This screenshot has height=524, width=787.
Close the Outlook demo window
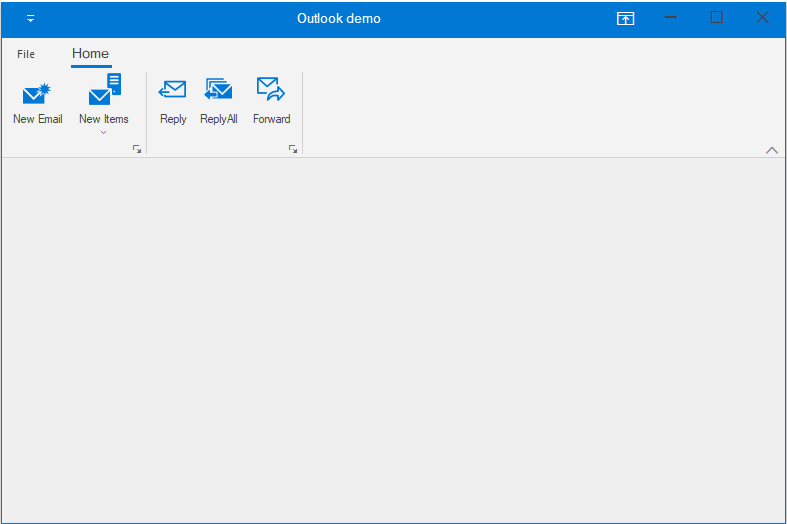click(x=762, y=18)
